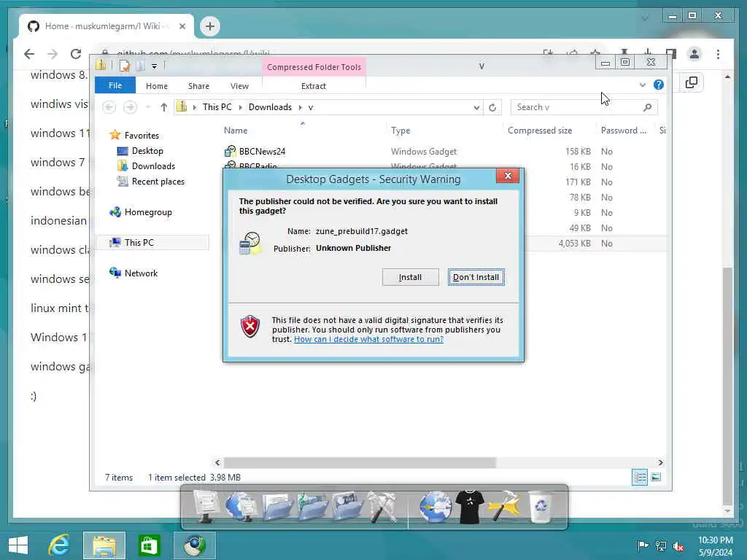Open the Extract tab under Compressed Folder Tools
This screenshot has height=560, width=747.
314,86
